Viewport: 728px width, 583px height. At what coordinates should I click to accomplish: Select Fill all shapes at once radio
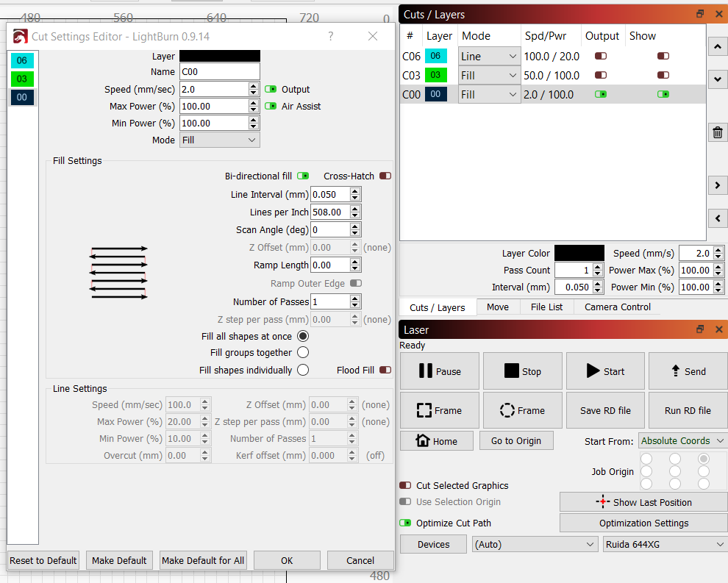click(303, 336)
